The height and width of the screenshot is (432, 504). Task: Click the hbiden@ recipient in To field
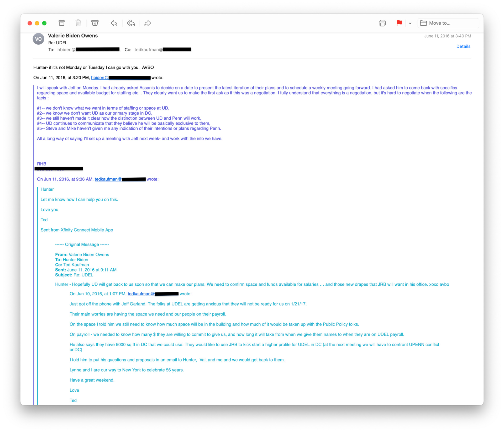88,50
